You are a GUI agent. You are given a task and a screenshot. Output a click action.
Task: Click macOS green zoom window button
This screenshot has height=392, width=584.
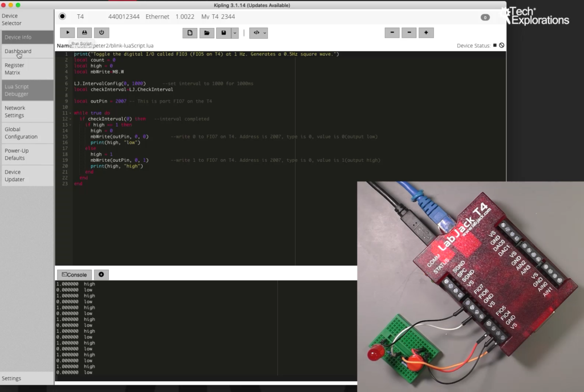pos(18,5)
